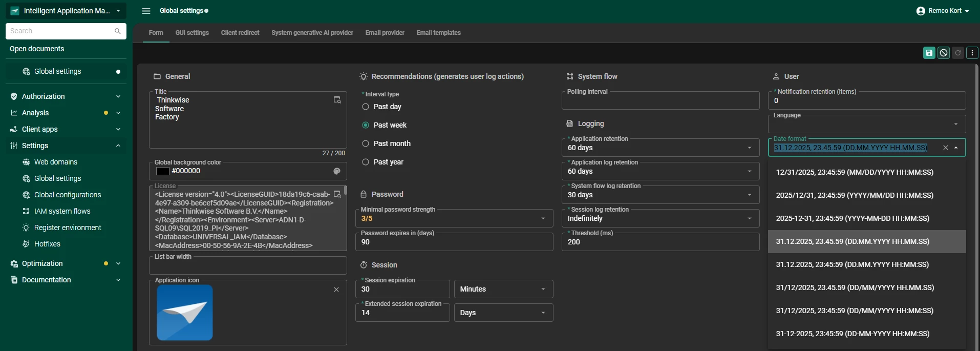Viewport: 980px width, 351px height.
Task: Click the black background color swatch
Action: [163, 171]
